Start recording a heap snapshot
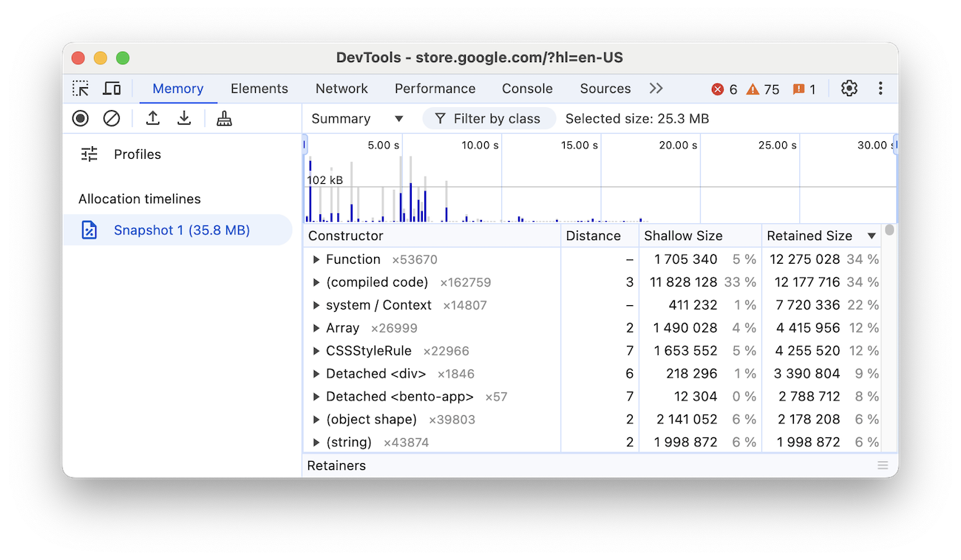The image size is (961, 560). [80, 118]
